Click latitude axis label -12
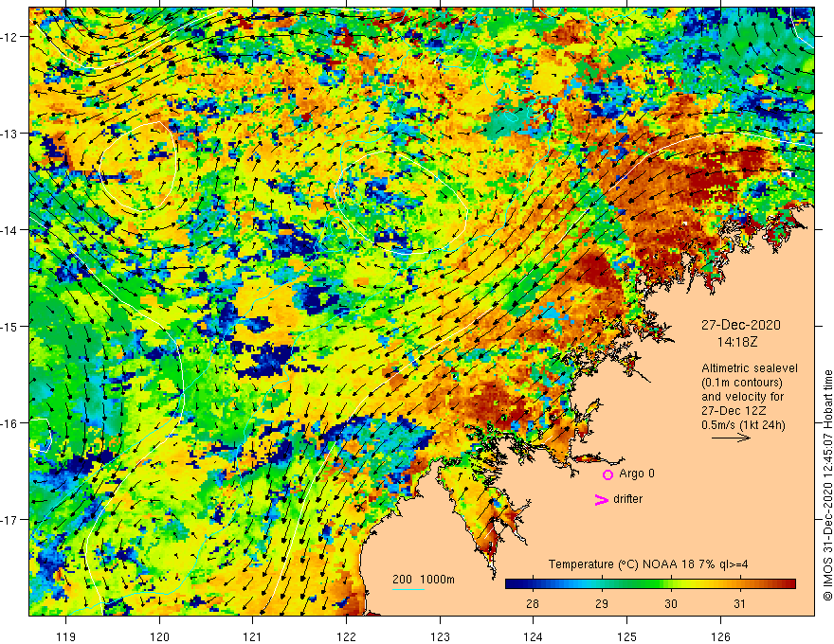The height and width of the screenshot is (644, 834). coord(10,37)
